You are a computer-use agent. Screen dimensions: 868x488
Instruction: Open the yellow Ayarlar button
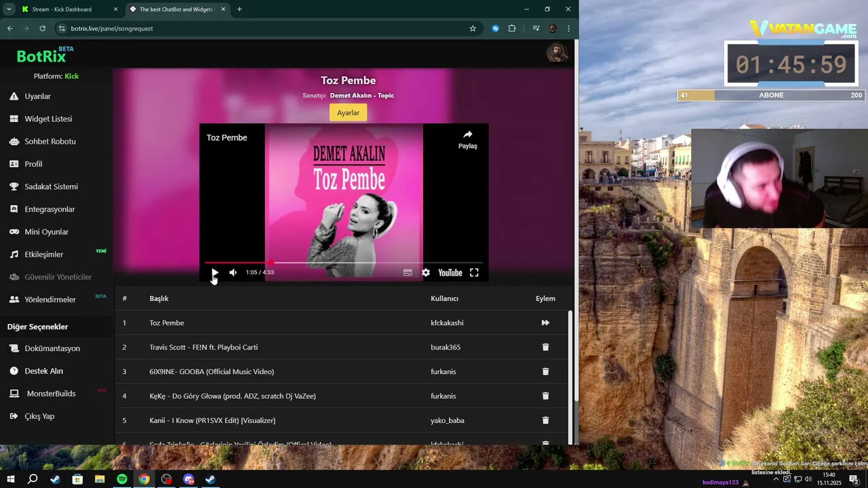349,113
